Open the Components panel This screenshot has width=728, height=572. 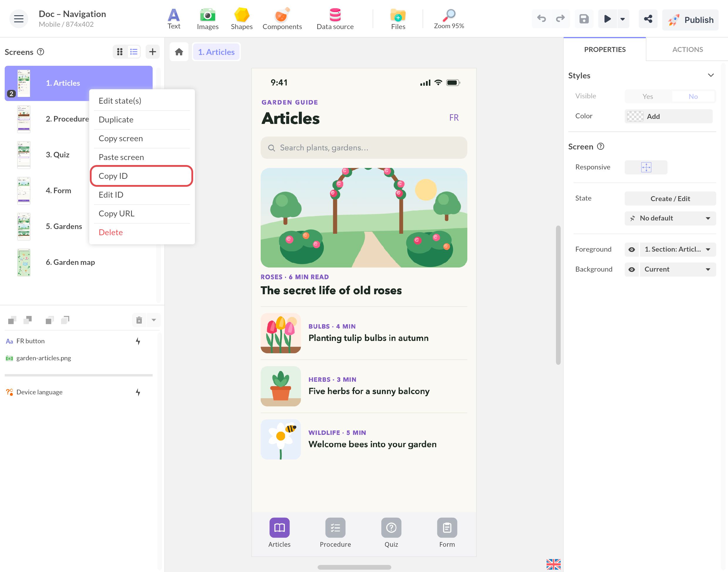coord(282,19)
